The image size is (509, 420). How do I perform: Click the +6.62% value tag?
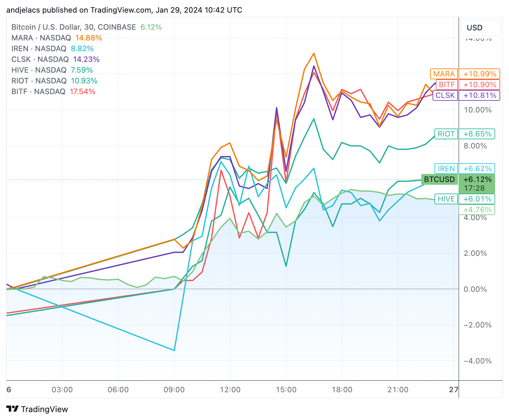click(x=477, y=169)
